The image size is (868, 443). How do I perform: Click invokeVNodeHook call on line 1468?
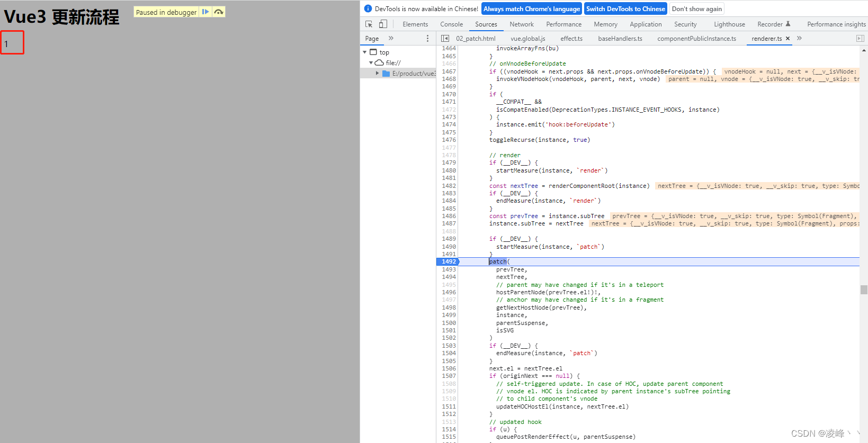[x=578, y=79]
